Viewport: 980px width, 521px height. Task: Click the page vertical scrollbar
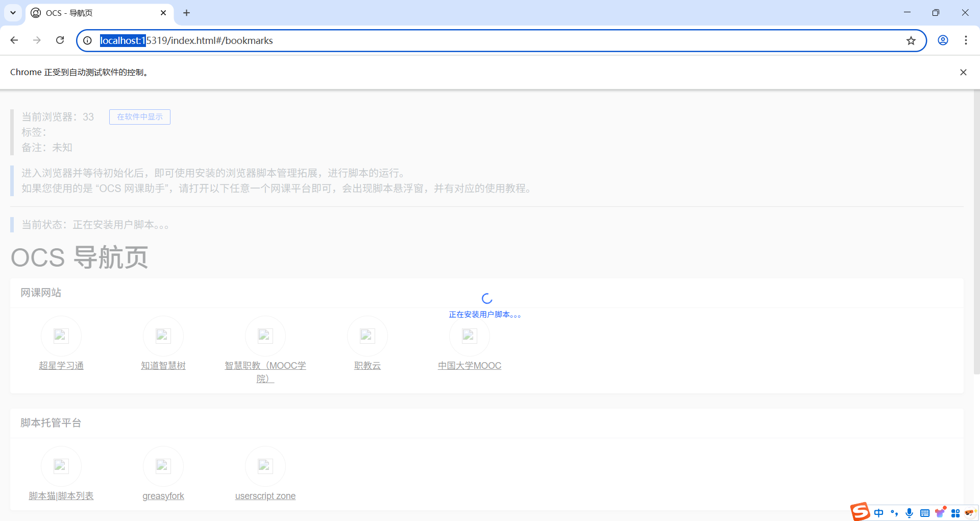[976, 232]
